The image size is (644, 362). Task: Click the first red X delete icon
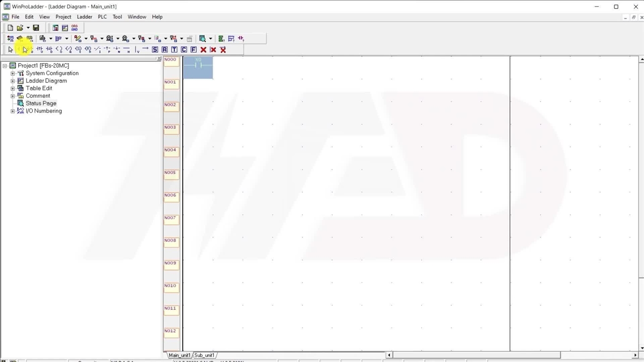(203, 50)
